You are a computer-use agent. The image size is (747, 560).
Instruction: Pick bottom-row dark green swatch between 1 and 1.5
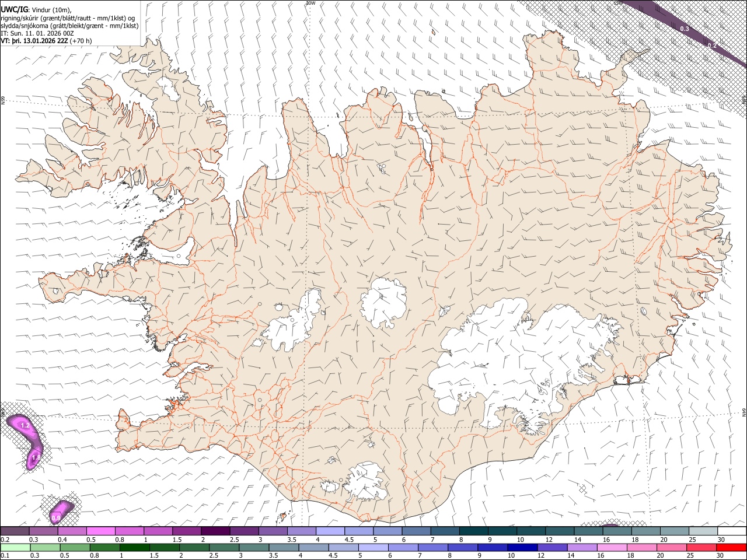click(135, 547)
